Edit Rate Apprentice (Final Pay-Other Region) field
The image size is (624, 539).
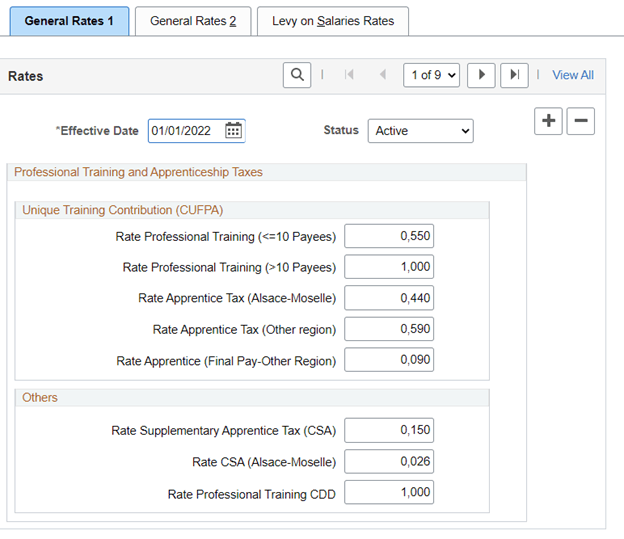[x=389, y=360]
